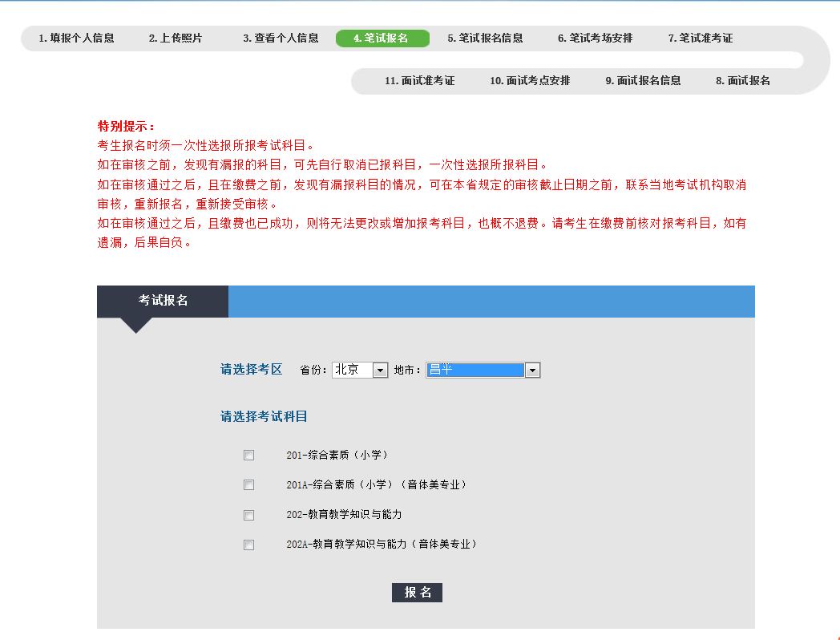Open step 7 笔试准考证
840x640 pixels.
click(x=701, y=38)
